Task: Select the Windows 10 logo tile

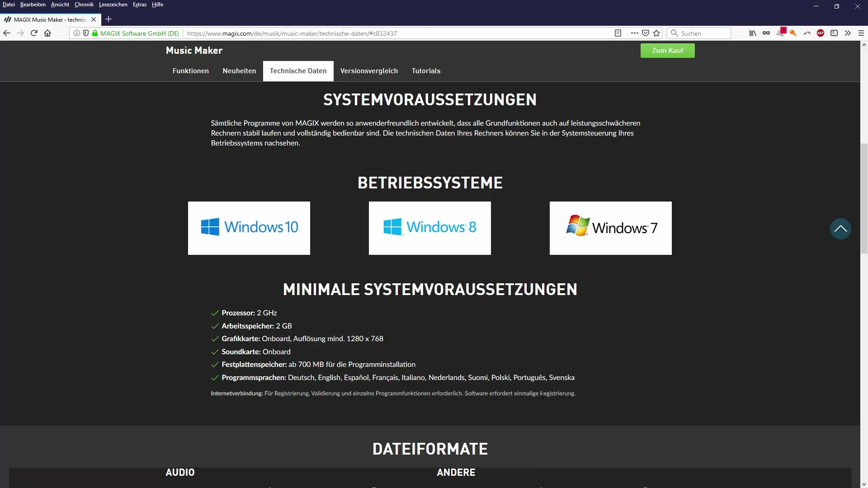Action: coord(249,228)
